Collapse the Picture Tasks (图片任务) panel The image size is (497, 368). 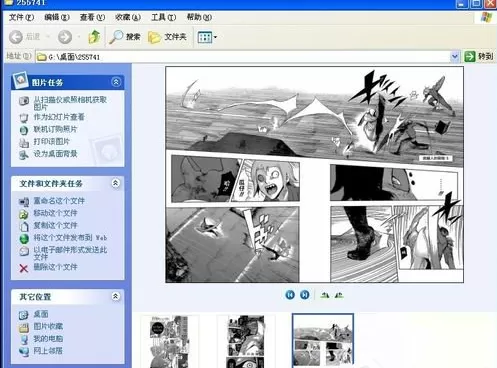tap(116, 82)
